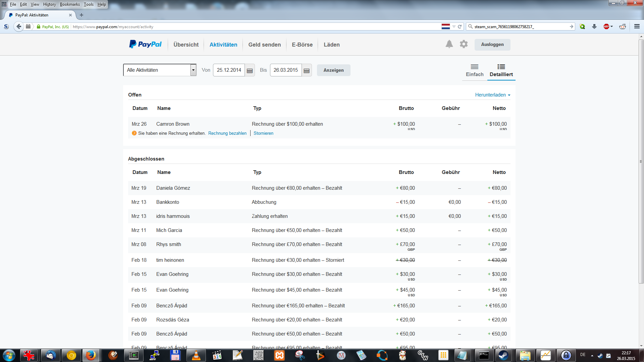This screenshot has width=644, height=362.
Task: Open the Bis date calendar picker
Action: point(306,70)
